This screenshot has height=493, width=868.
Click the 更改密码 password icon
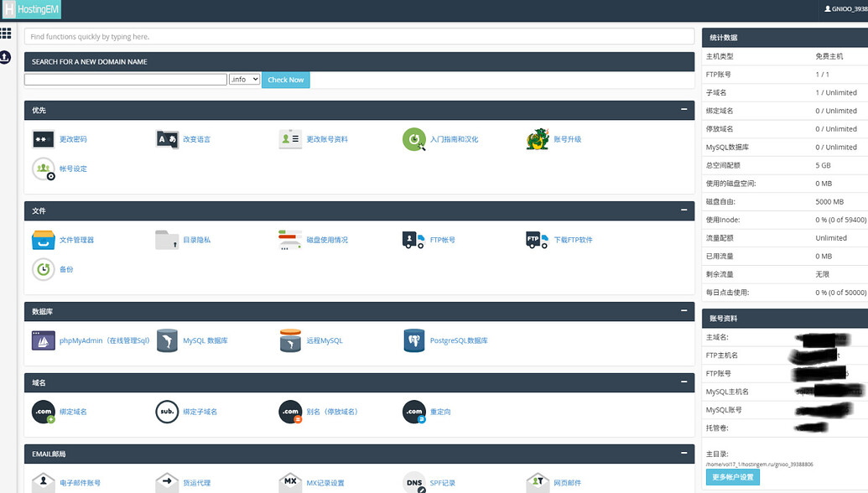[x=44, y=139]
